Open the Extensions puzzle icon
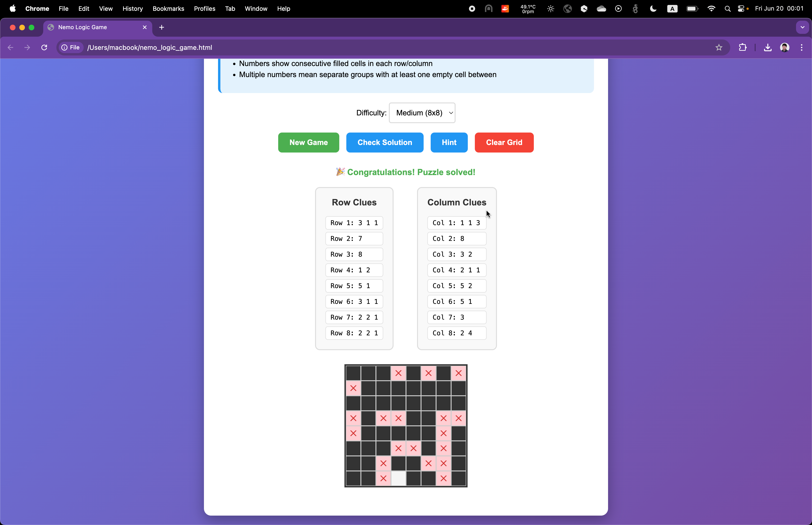 [x=743, y=47]
